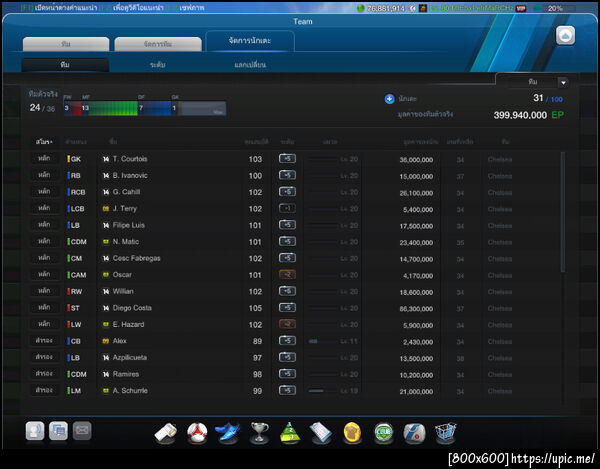The image size is (600, 469).
Task: Click the white home button top right
Action: click(565, 36)
